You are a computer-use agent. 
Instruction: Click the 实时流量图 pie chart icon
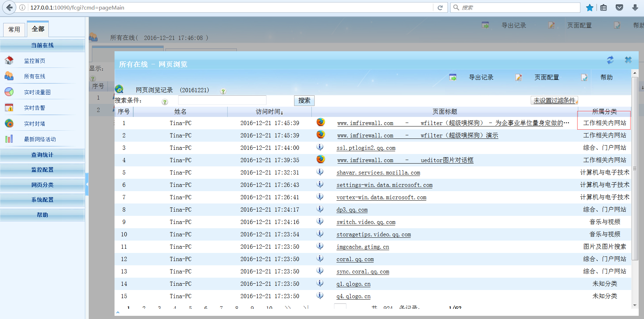coord(9,92)
